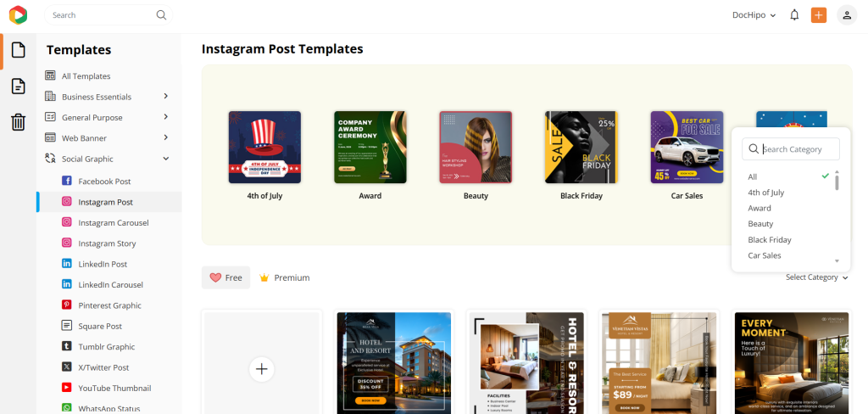868x414 pixels.
Task: Click the X icon beside X/Twitter Post
Action: point(66,366)
